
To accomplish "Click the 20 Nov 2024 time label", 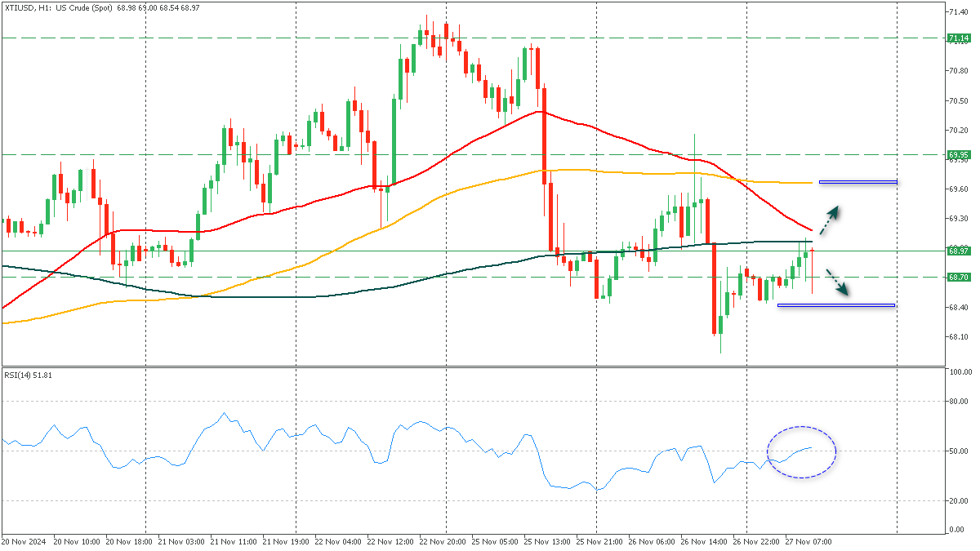I will [x=24, y=541].
